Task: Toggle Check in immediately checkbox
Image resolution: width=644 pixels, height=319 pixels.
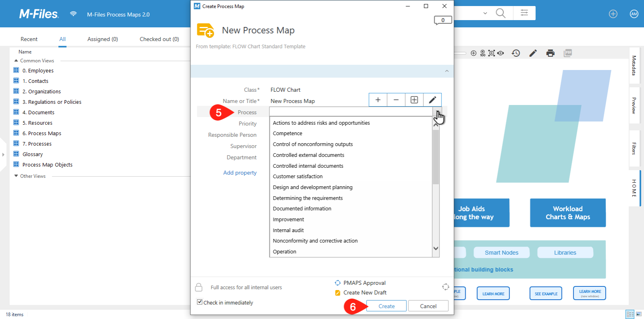Action: tap(200, 302)
